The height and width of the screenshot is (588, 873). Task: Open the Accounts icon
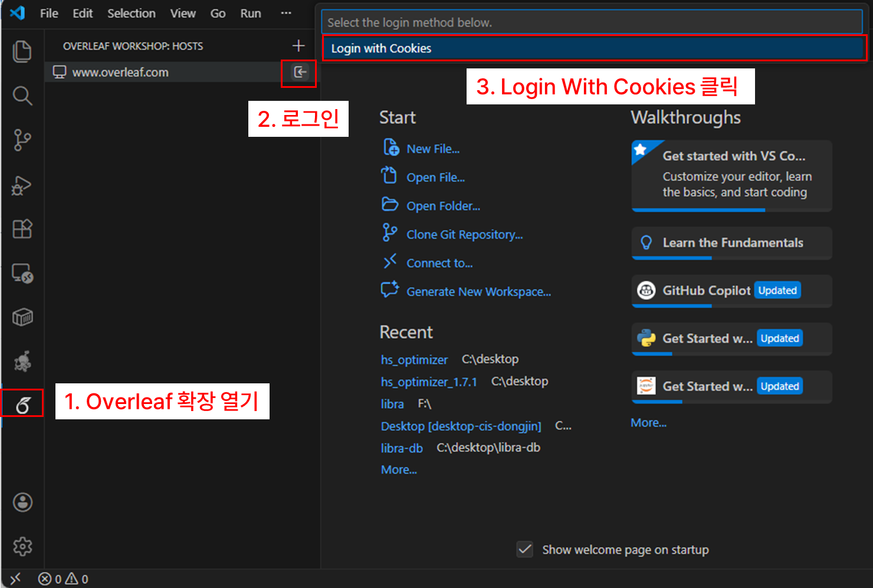pos(22,502)
